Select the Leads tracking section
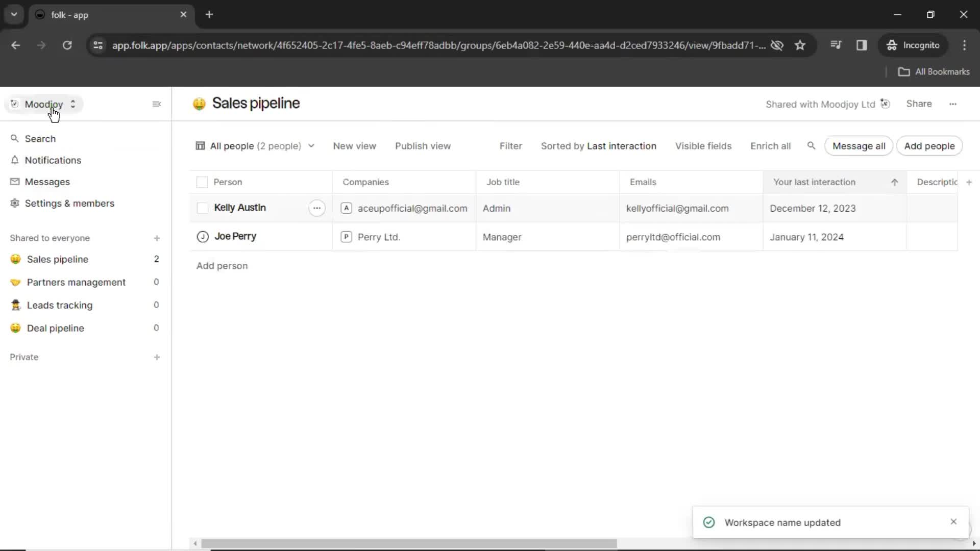 click(x=59, y=305)
